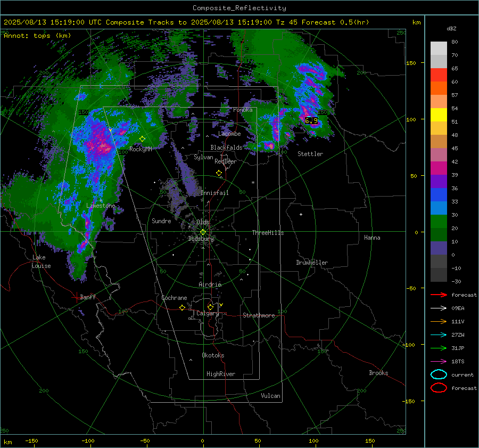This screenshot has height=448, width=479.
Task: Click the HighRiver city label
Action: [221, 374]
